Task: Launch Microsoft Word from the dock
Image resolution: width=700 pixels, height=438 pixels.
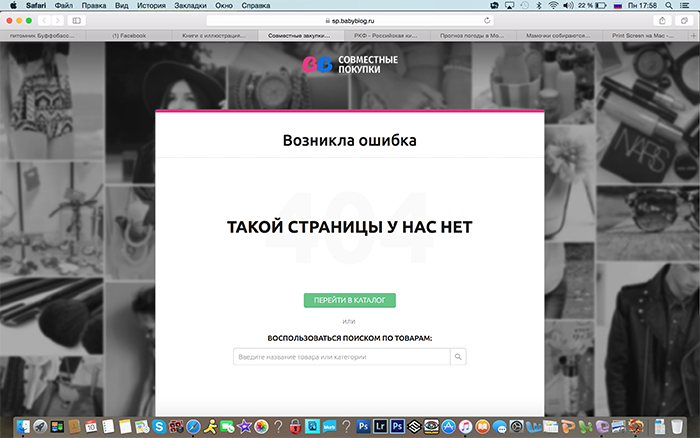Action: [533, 427]
